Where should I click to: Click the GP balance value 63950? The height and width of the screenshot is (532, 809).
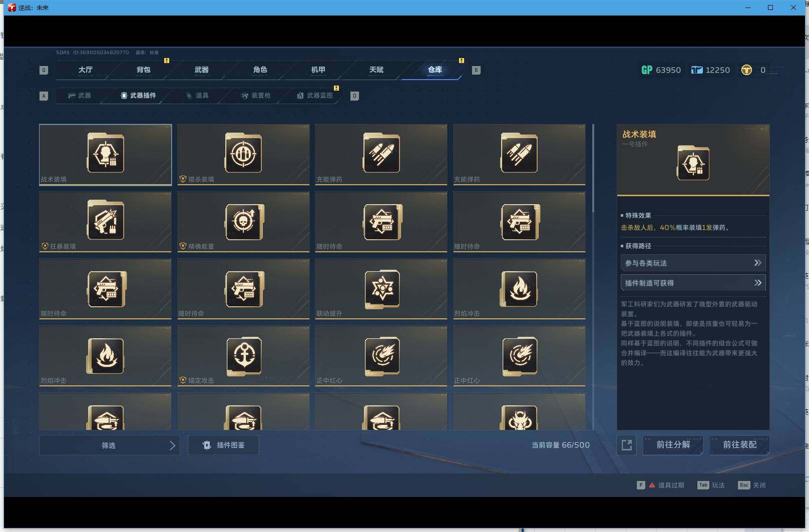click(x=668, y=70)
